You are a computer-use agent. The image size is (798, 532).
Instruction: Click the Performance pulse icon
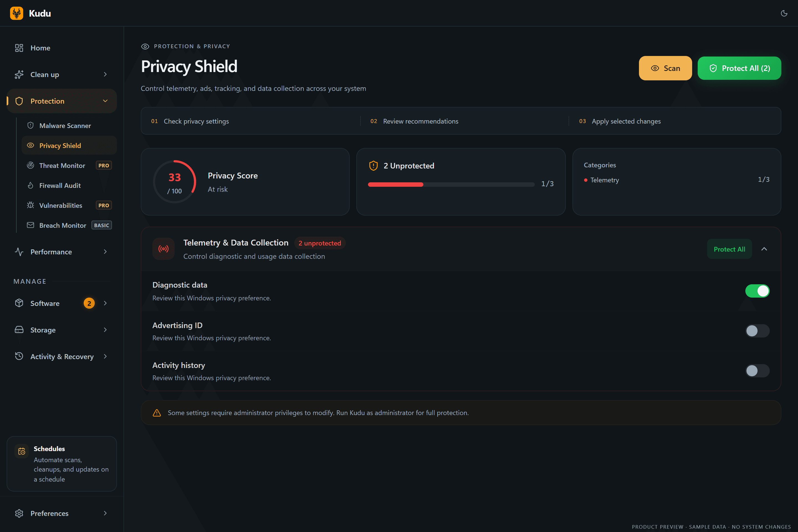[19, 252]
